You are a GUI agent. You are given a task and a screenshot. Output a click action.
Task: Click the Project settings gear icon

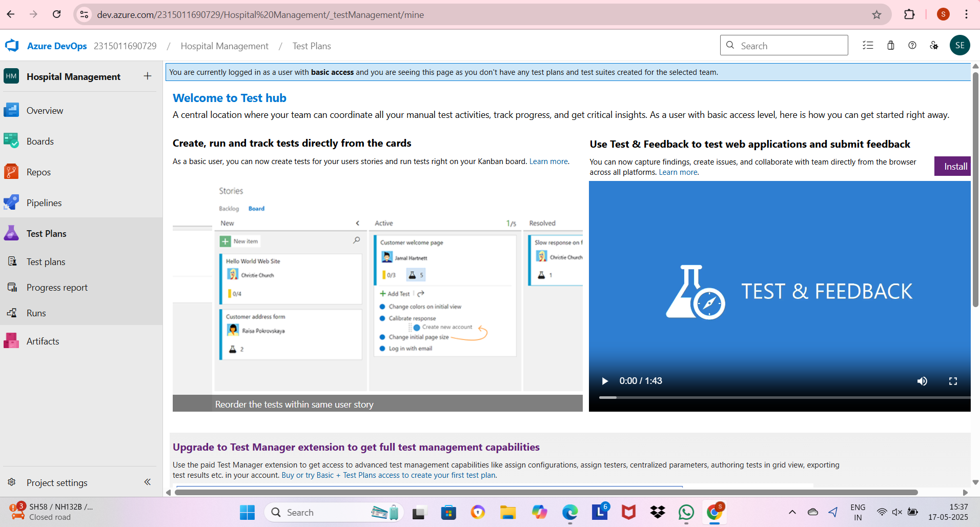coord(12,482)
